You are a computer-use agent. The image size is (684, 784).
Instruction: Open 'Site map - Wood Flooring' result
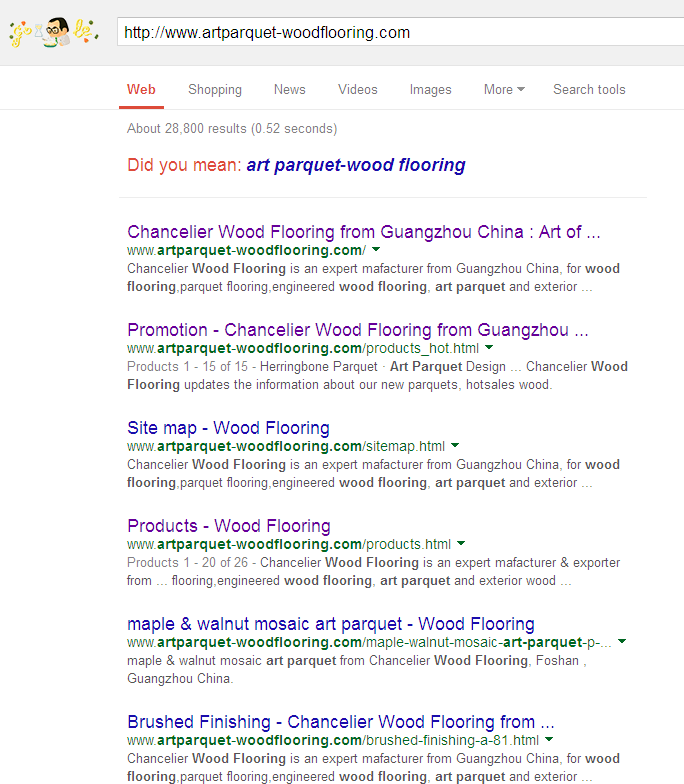tap(228, 428)
